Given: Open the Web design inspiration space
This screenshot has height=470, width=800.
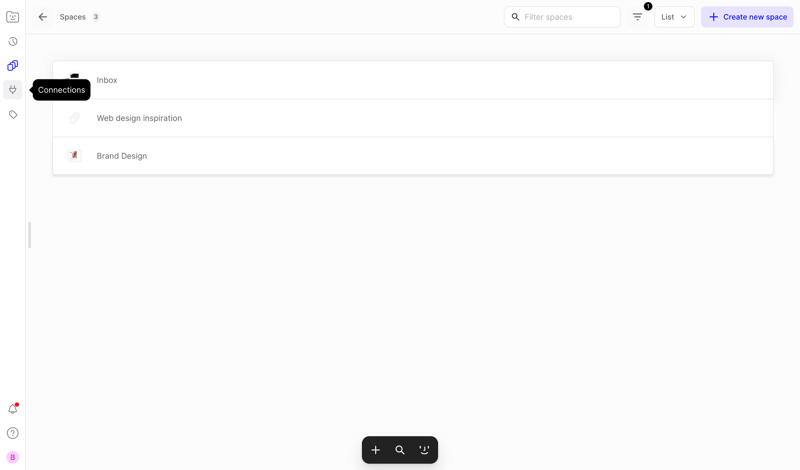Looking at the screenshot, I should [139, 118].
